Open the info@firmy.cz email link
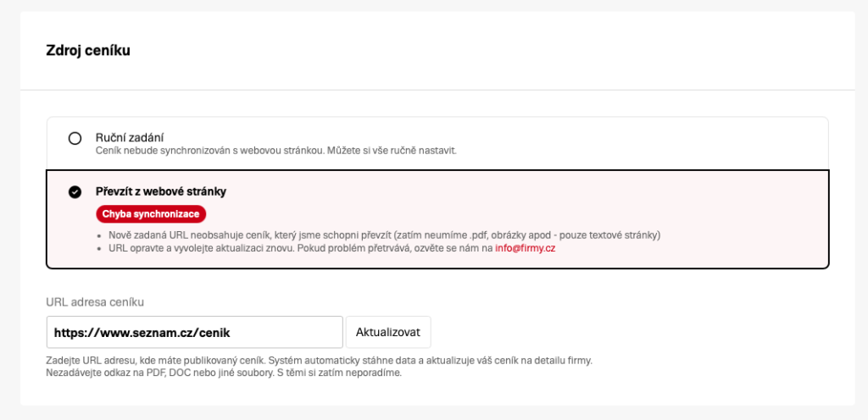Image resolution: width=868 pixels, height=420 pixels. pos(525,248)
